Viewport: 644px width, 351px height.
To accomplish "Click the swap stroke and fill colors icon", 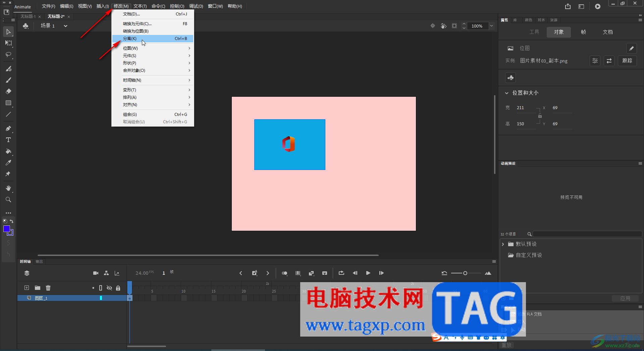I will [x=11, y=221].
